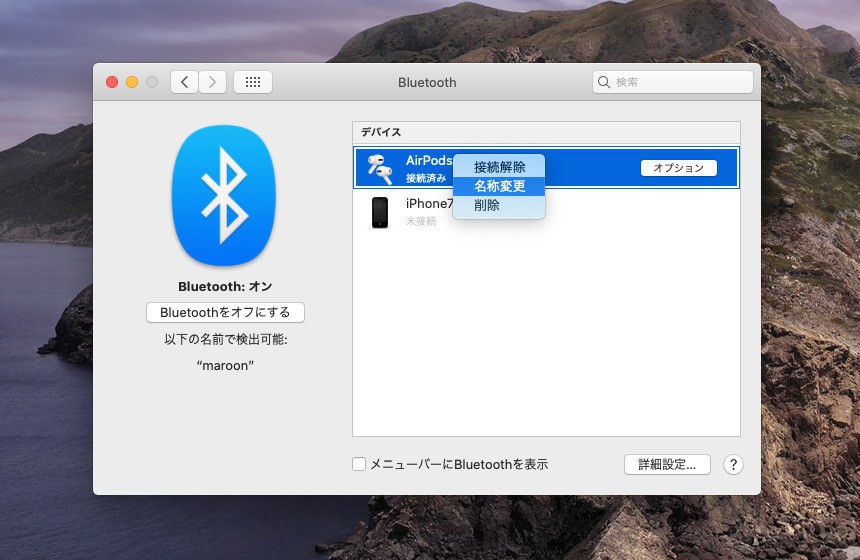Click the "maroon" computer name text
Image resolution: width=860 pixels, height=560 pixels.
point(225,366)
